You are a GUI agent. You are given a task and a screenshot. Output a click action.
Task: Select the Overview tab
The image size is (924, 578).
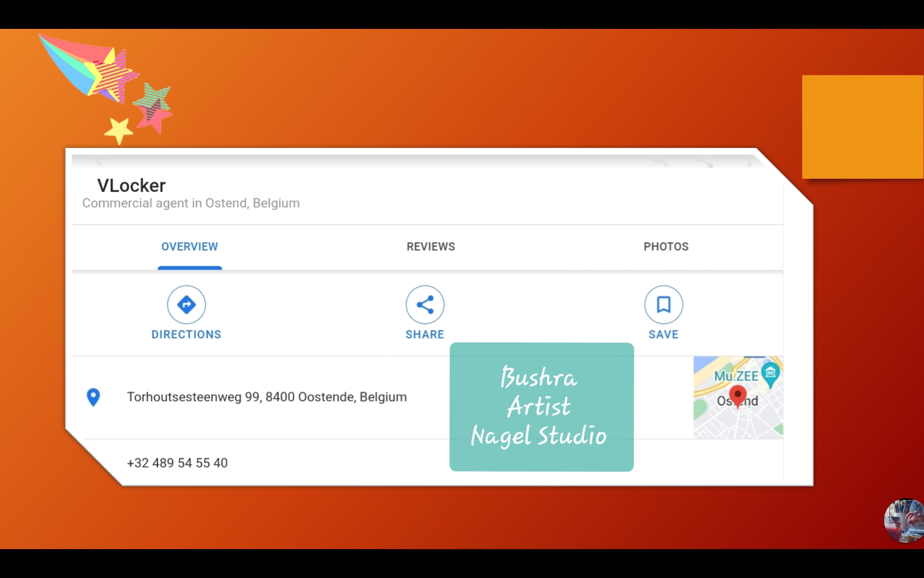tap(190, 247)
